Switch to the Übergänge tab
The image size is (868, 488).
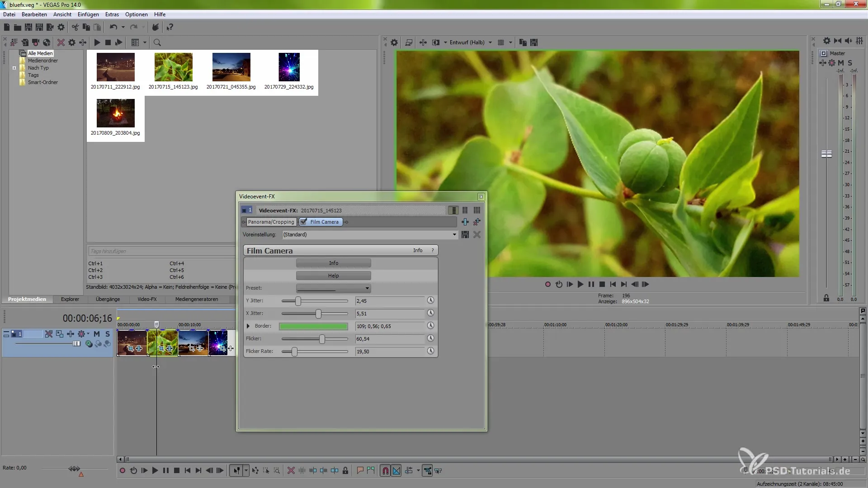[108, 300]
